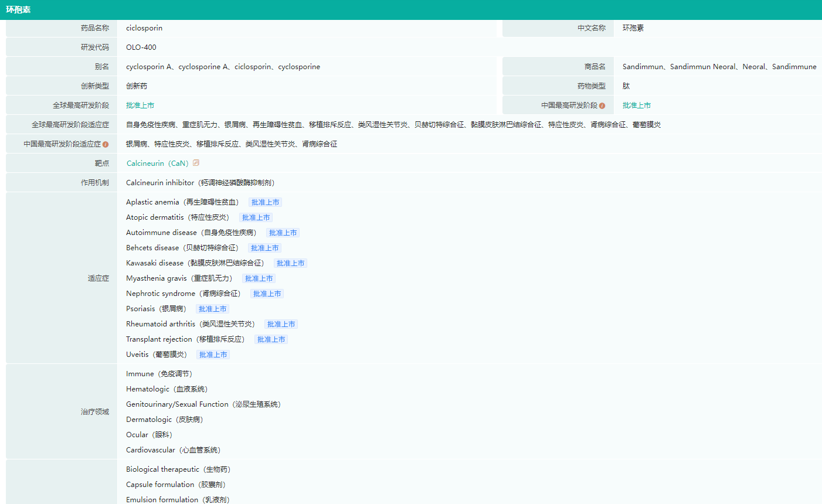Click 批准上市 tag beside Aplastic anemia
Viewport: 822px width, 504px height.
coord(265,202)
